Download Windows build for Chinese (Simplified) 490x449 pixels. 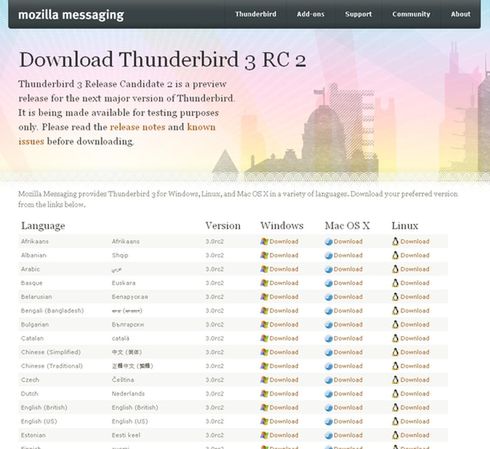tap(284, 352)
